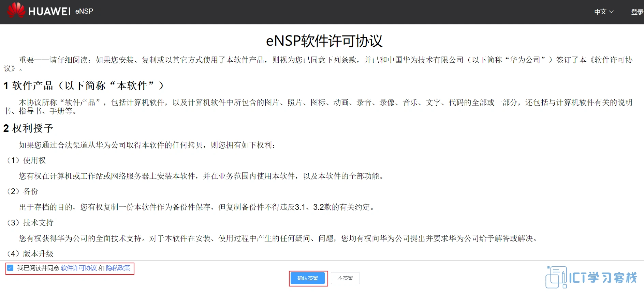Open the 隐私政策 privacy policy link
The width and height of the screenshot is (644, 296).
[x=118, y=268]
